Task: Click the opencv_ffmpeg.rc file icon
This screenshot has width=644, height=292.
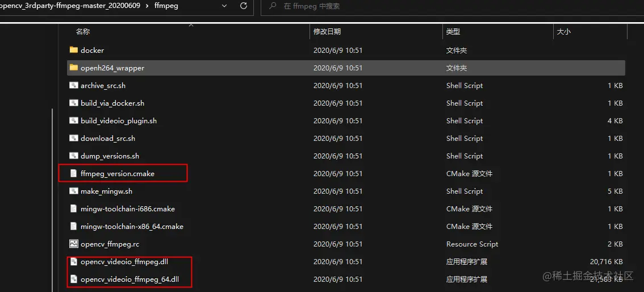Action: [x=73, y=244]
